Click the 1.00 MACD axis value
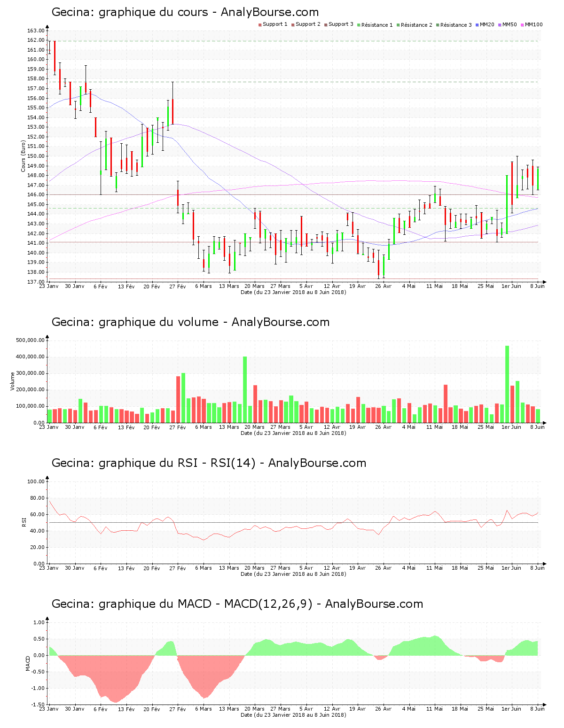 coord(39,622)
